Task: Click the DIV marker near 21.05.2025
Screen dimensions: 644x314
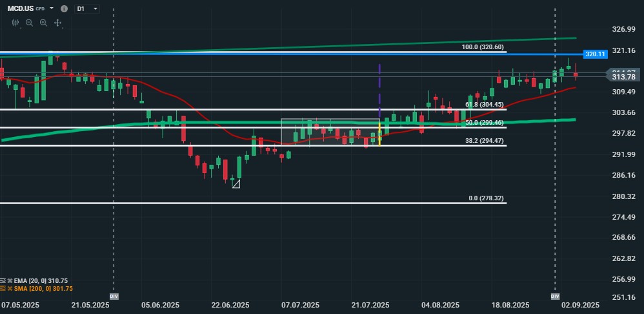Action: pos(114,296)
